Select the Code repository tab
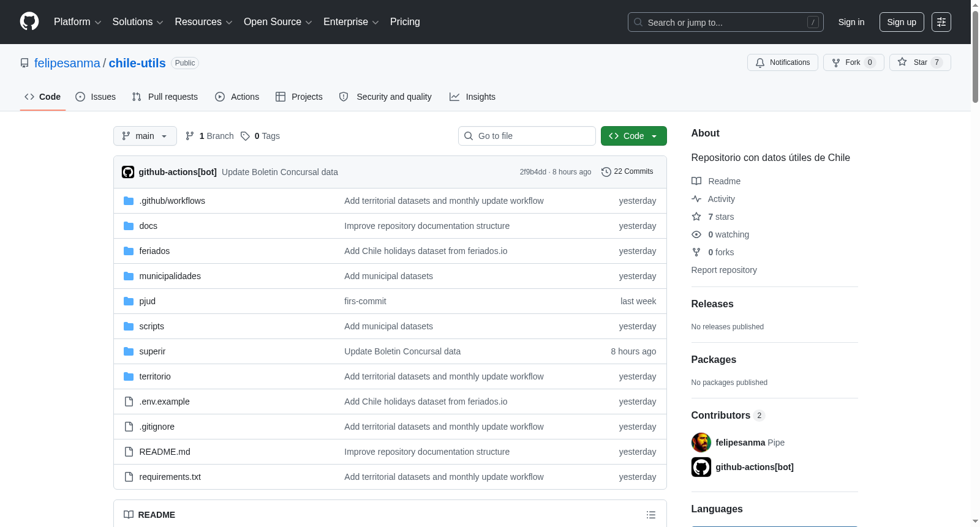This screenshot has width=980, height=527. [43, 97]
